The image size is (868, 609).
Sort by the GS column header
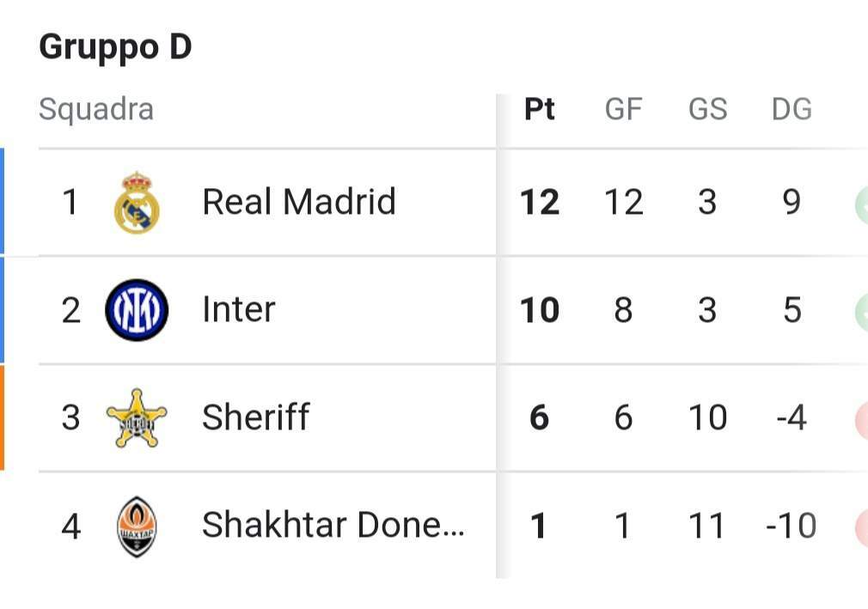[707, 110]
